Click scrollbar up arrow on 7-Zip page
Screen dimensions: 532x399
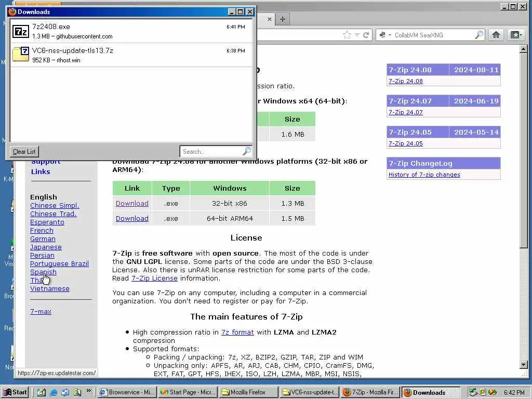tap(523, 49)
